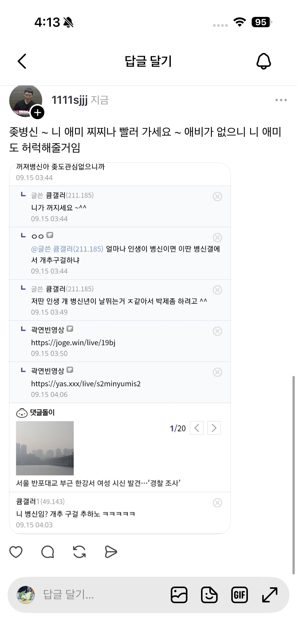Open the GIF picker
297x644 pixels.
tap(239, 595)
